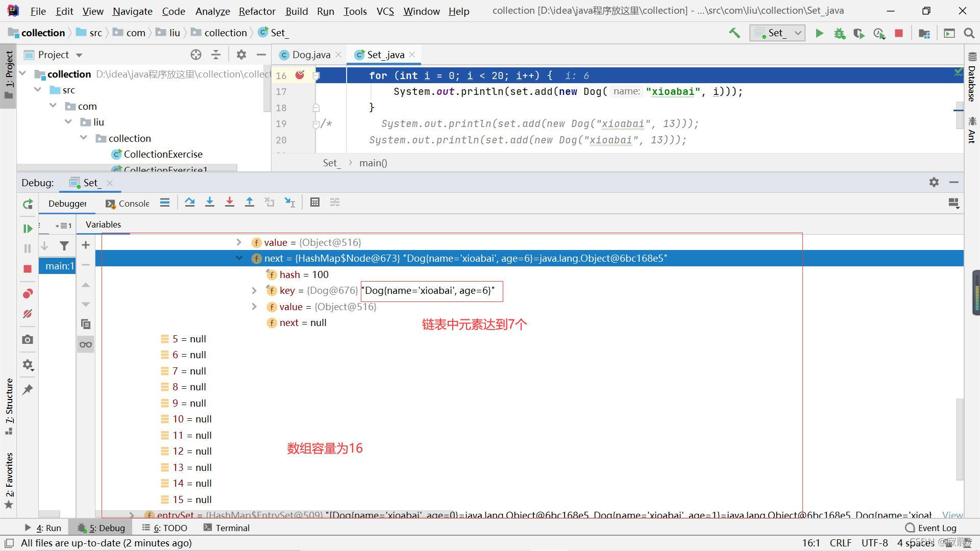The width and height of the screenshot is (980, 551).
Task: Open the Event Log
Action: [x=931, y=528]
